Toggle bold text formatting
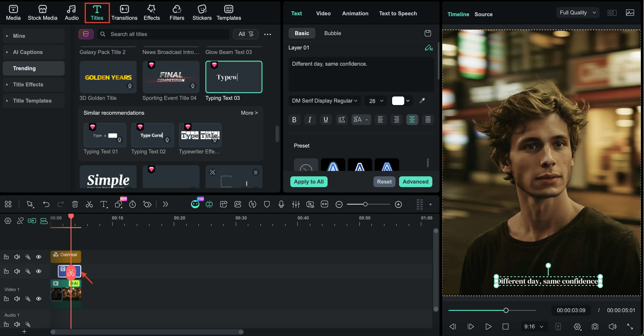644x336 pixels. (x=294, y=120)
